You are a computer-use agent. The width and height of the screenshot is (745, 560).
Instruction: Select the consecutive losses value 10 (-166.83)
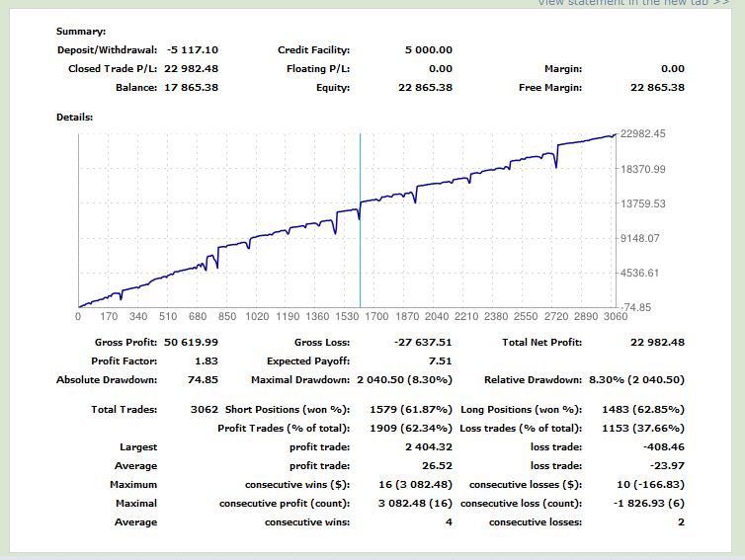point(650,485)
